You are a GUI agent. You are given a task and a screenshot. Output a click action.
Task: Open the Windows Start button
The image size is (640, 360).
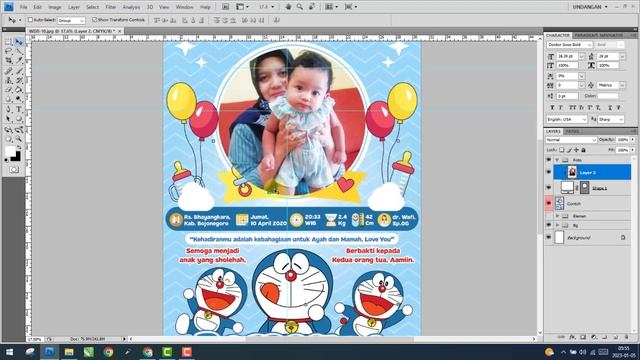[9, 352]
